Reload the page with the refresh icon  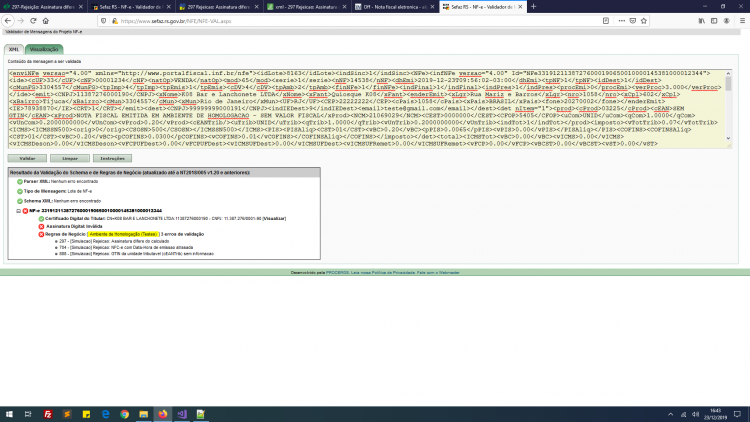point(33,21)
